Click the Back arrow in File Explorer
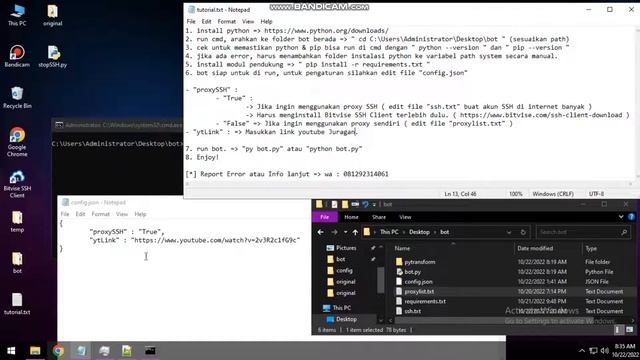This screenshot has width=640, height=360. [x=321, y=232]
